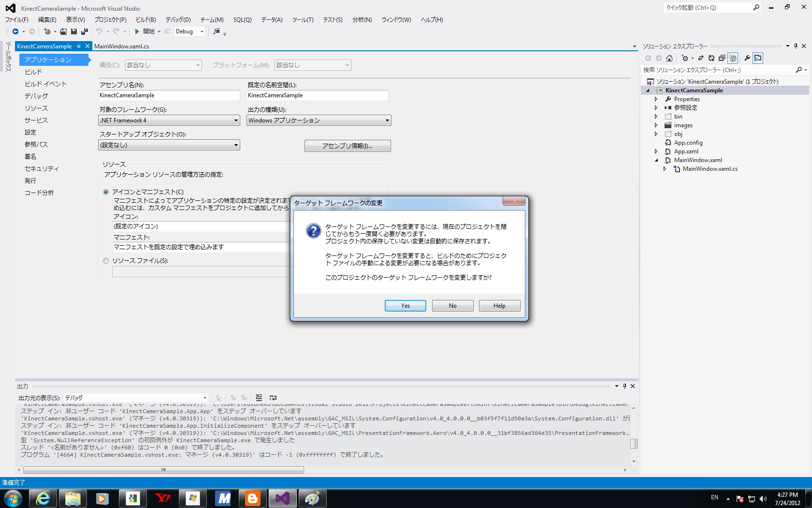Viewport: 812px width, 508px height.
Task: Open the target framework dropdown
Action: (169, 120)
